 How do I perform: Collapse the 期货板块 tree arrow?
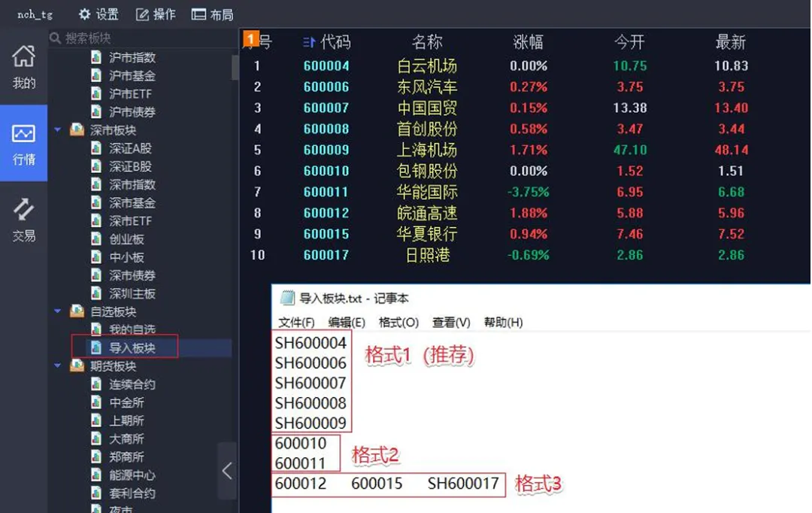coord(57,366)
